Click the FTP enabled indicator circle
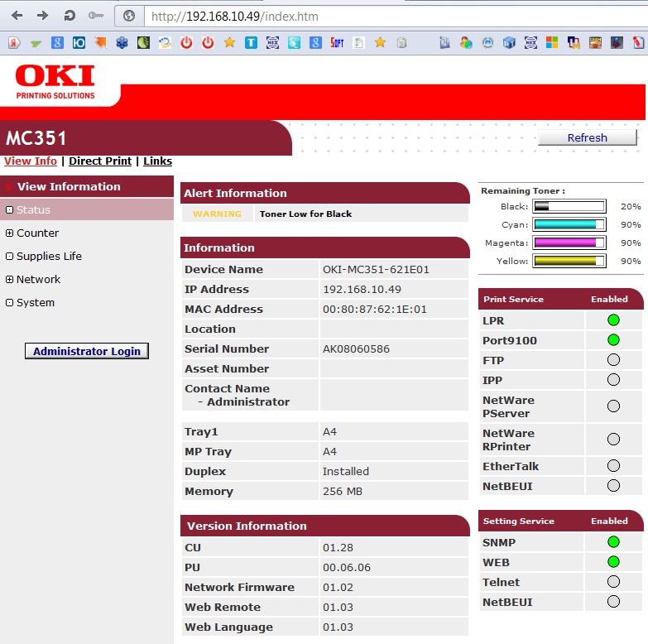Viewport: 648px width, 644px height. [x=613, y=359]
